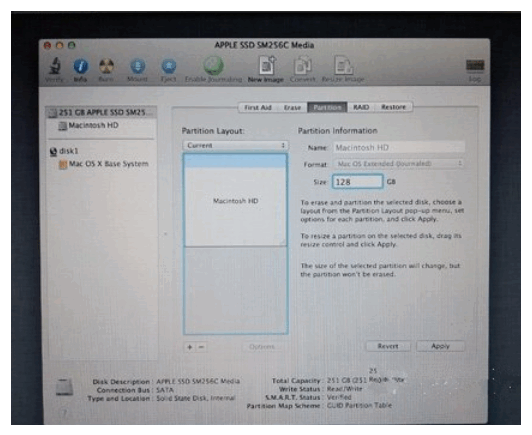Select the empty lower partition area
This screenshot has height=435, width=532.
[x=235, y=290]
